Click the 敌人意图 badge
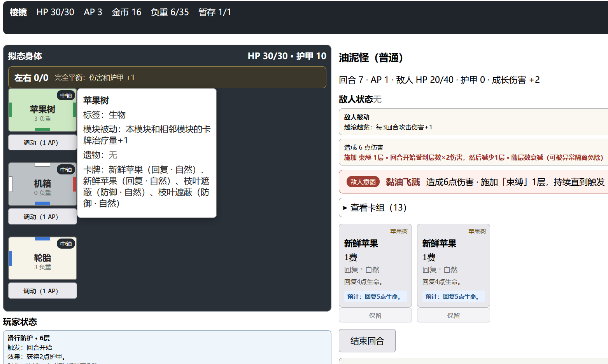Viewport: 608px width, 364px height. point(363,182)
